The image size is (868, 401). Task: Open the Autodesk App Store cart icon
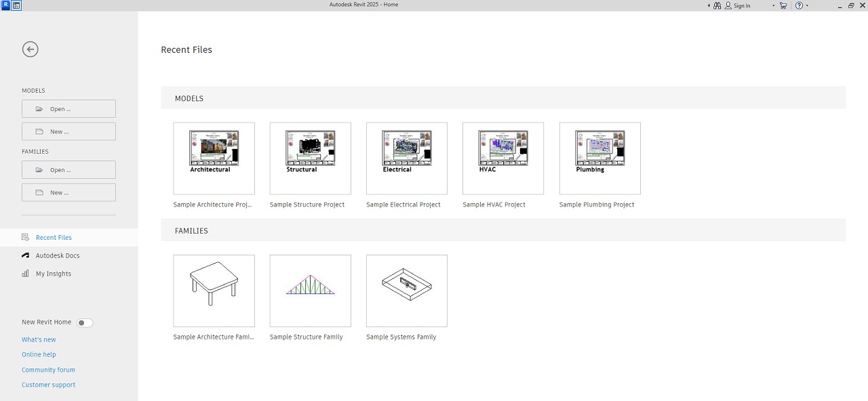[783, 5]
